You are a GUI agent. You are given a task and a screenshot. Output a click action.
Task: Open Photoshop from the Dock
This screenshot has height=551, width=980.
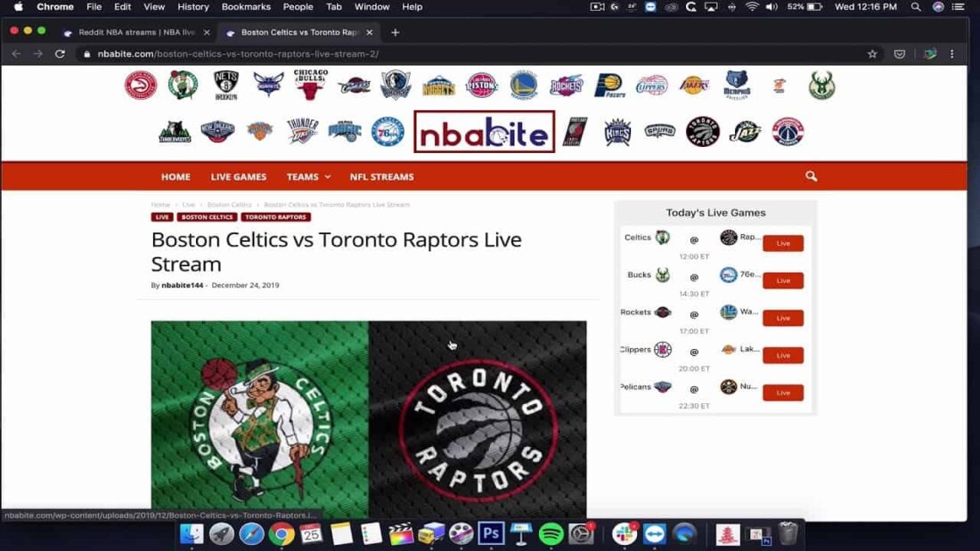point(491,534)
